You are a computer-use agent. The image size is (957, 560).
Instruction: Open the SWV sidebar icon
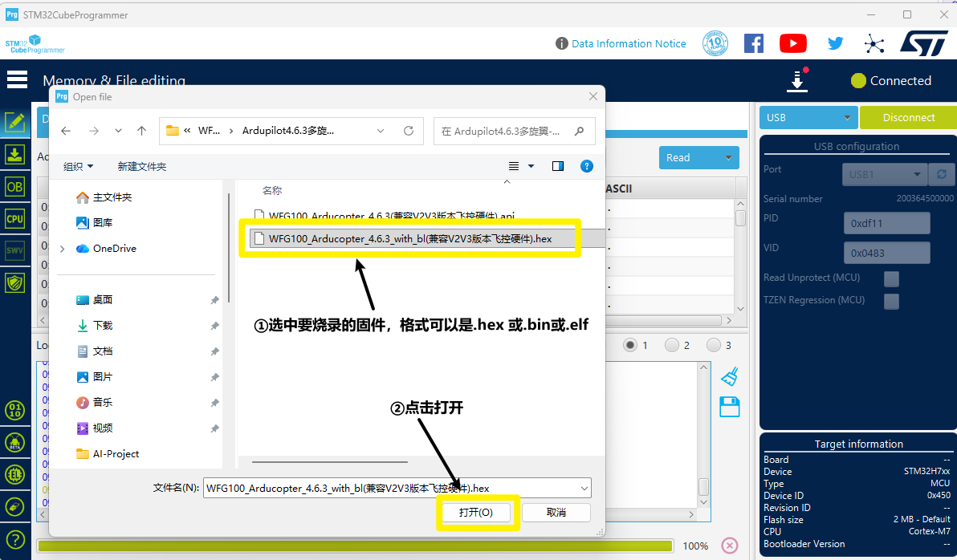pos(14,250)
